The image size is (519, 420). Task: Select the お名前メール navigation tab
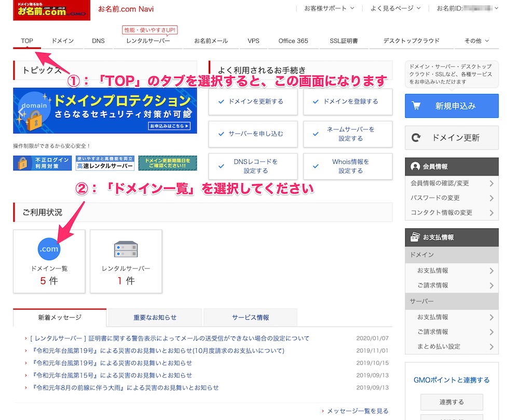tap(211, 40)
